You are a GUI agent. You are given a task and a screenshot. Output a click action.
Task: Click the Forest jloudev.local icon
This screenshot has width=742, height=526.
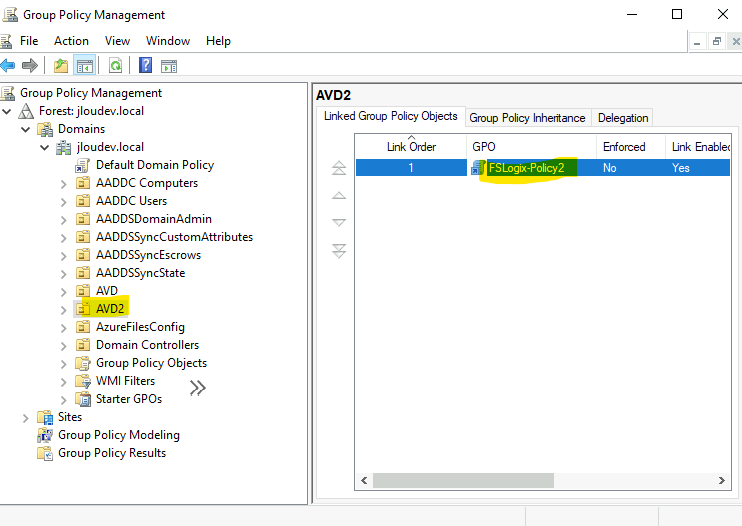tap(26, 111)
